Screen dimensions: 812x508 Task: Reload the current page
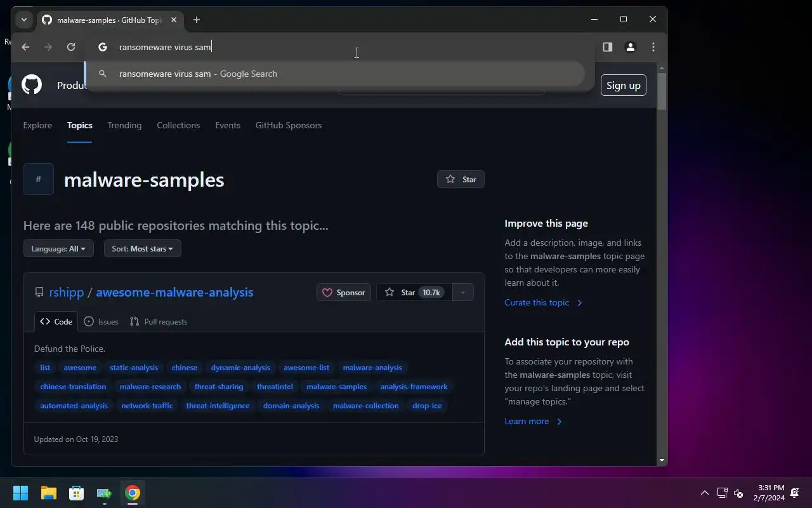coord(71,47)
